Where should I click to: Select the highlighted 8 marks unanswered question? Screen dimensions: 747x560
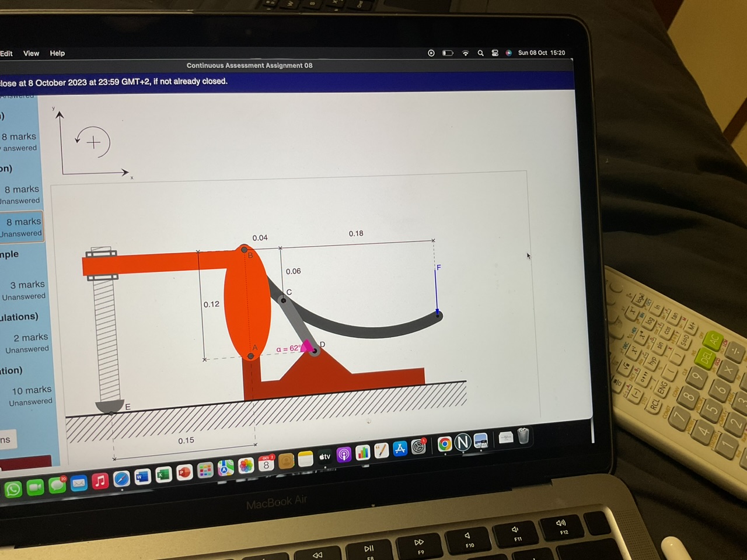click(x=22, y=228)
